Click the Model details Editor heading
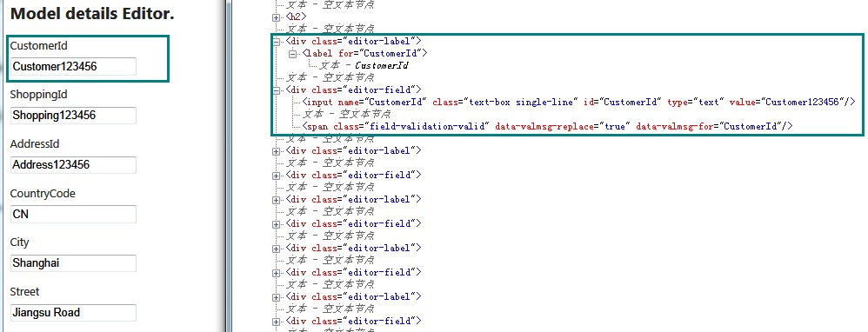This screenshot has height=332, width=868. tap(92, 14)
